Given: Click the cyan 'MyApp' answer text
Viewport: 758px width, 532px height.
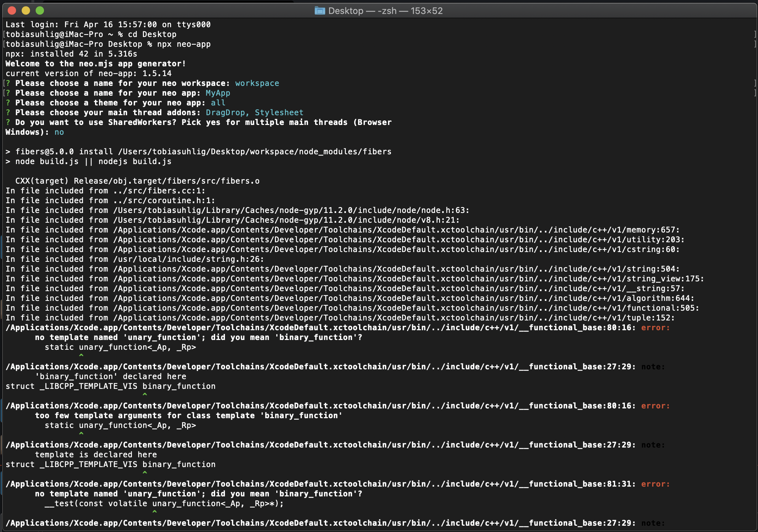Looking at the screenshot, I should 218,93.
